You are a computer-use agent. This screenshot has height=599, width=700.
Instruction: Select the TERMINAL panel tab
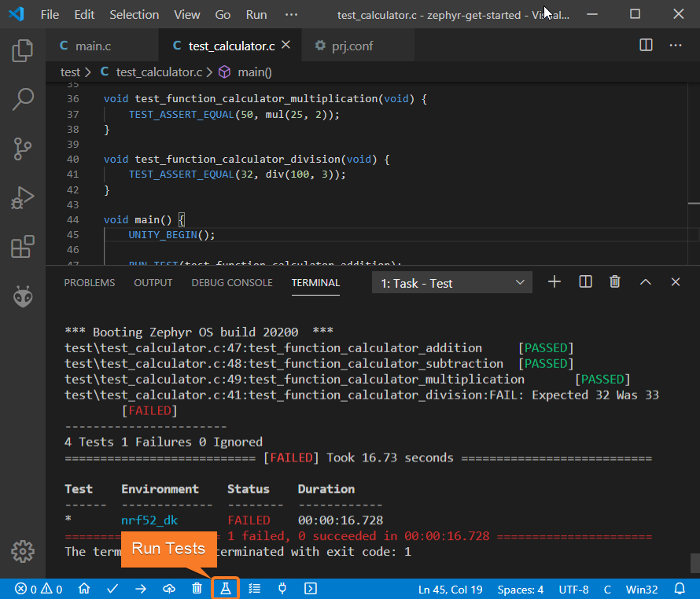[x=315, y=282]
